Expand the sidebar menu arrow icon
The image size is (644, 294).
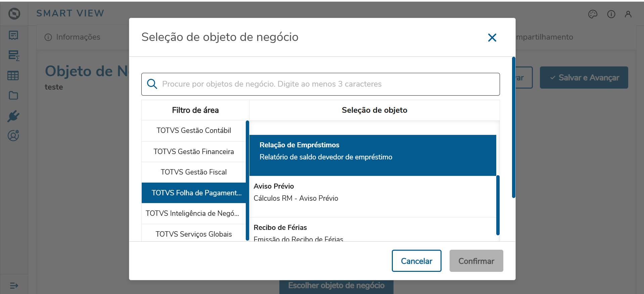click(x=14, y=286)
